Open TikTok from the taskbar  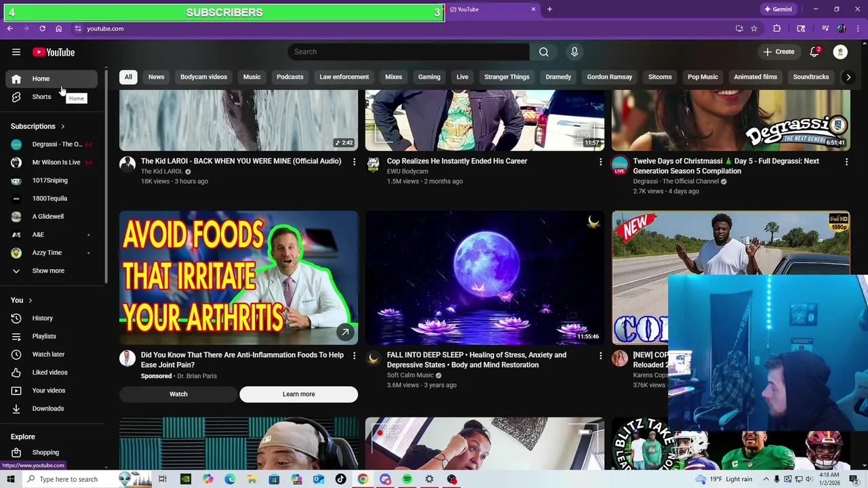click(340, 479)
